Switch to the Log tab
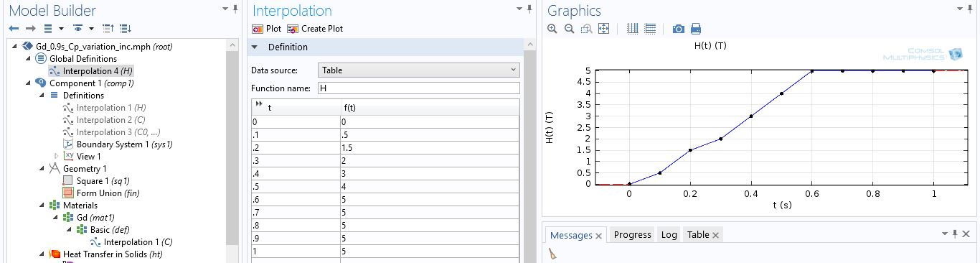This screenshot has height=263, width=980. coord(669,235)
